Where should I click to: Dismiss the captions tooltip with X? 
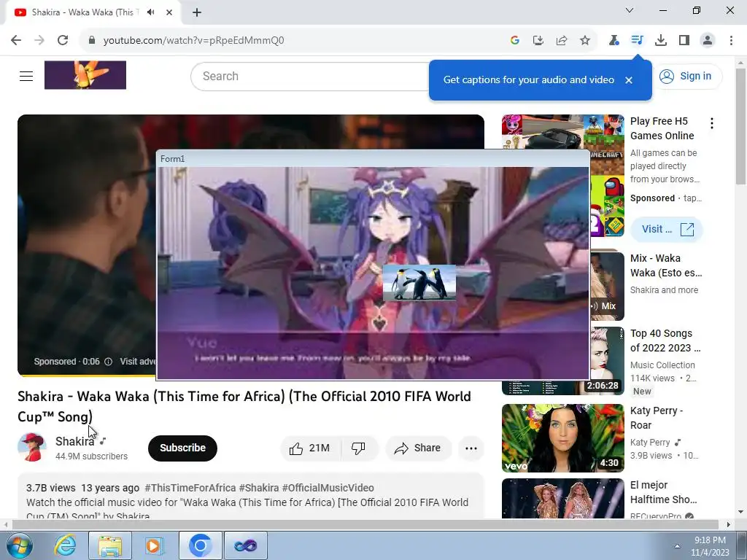point(629,80)
